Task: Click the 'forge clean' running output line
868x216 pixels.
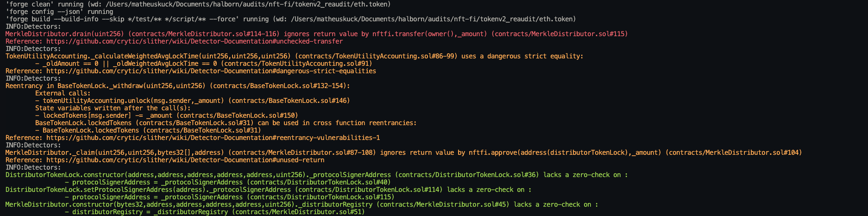Action: [198, 4]
